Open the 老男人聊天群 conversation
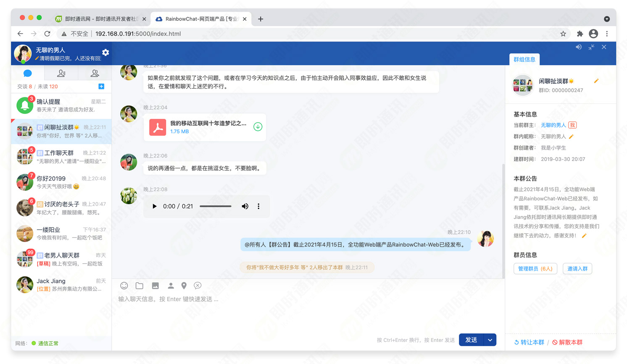This screenshot has height=364, width=627. pos(61,259)
